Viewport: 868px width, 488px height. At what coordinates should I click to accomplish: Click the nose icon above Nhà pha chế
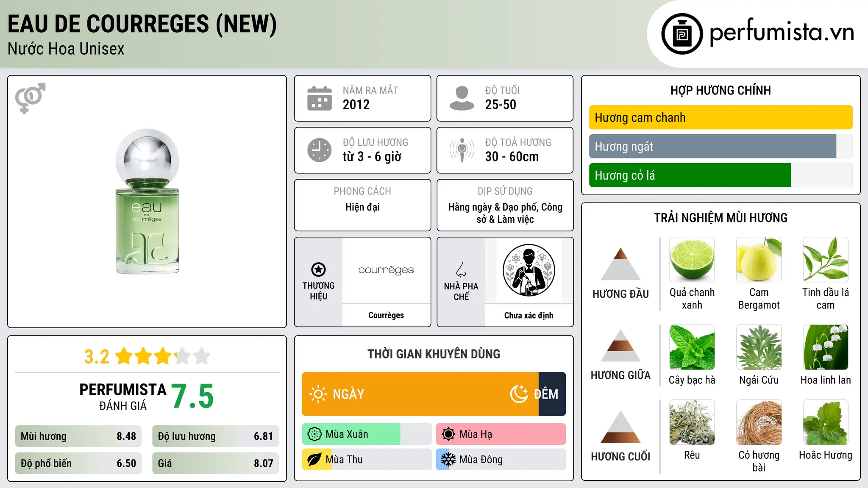[x=461, y=269]
